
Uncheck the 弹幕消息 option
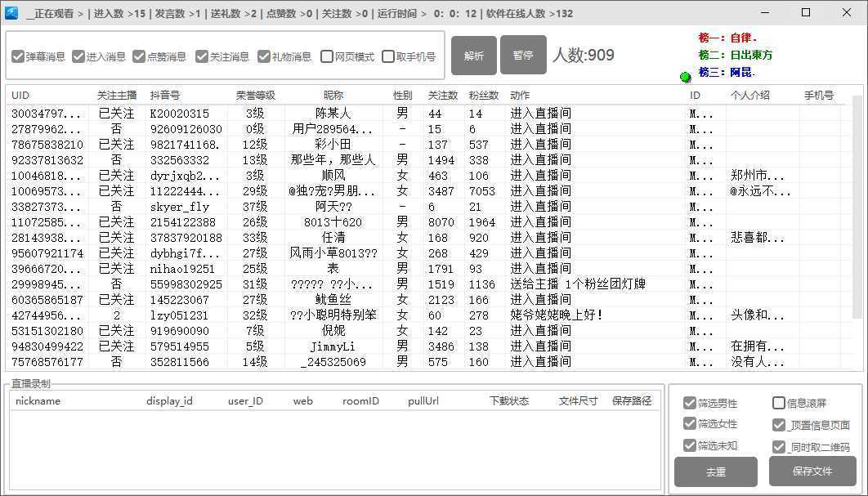(x=19, y=56)
